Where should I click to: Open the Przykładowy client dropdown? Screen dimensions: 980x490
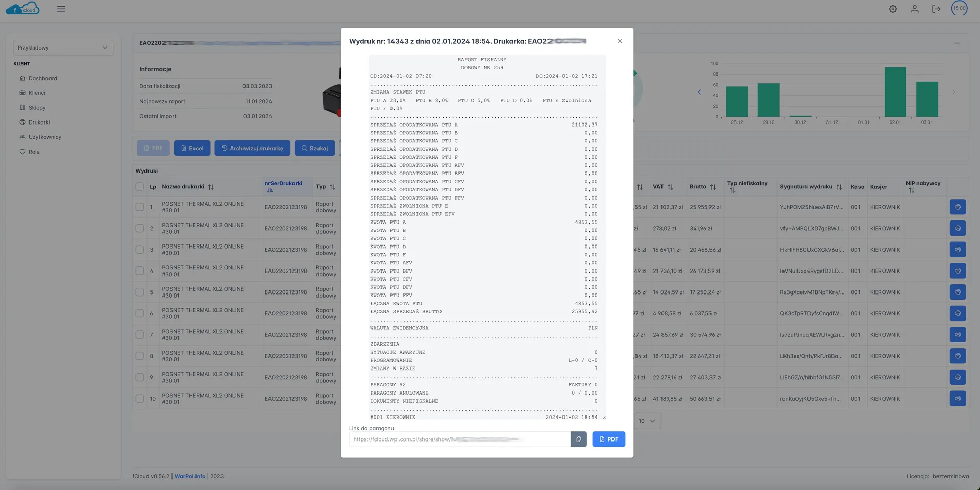63,48
